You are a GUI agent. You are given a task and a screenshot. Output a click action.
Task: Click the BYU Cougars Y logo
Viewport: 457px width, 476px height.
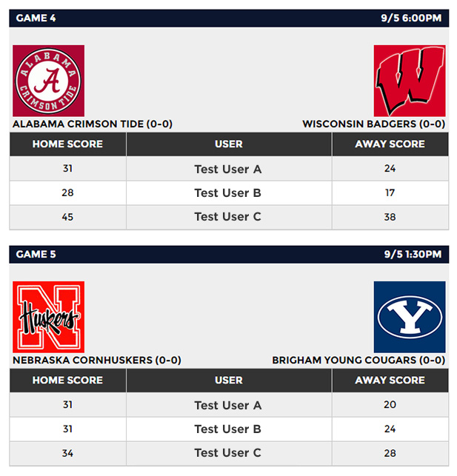(x=410, y=317)
